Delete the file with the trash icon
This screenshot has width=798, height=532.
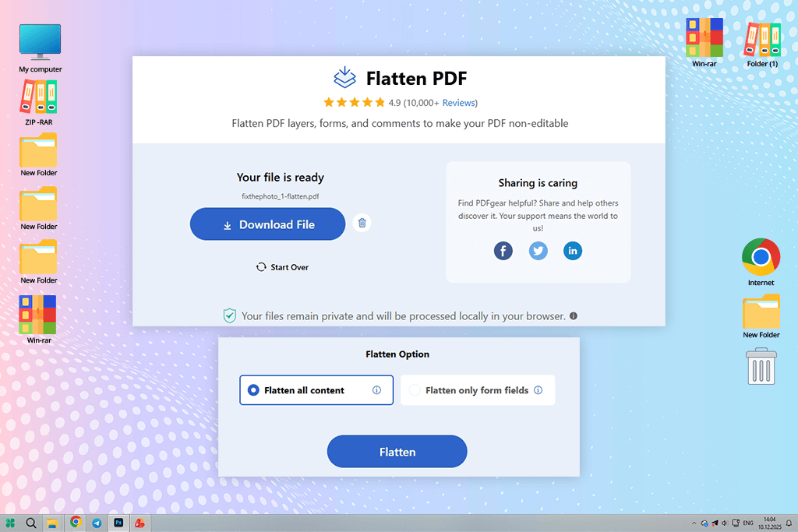point(362,223)
